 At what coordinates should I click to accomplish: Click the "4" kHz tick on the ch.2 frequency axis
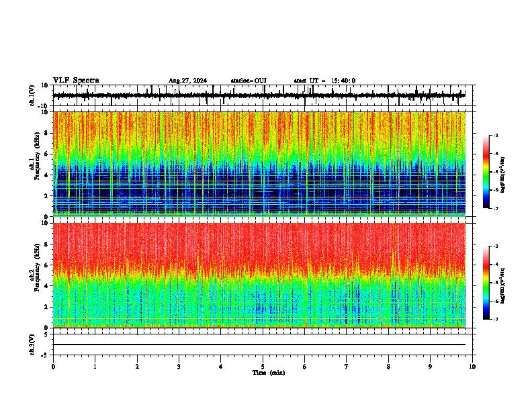[46, 286]
